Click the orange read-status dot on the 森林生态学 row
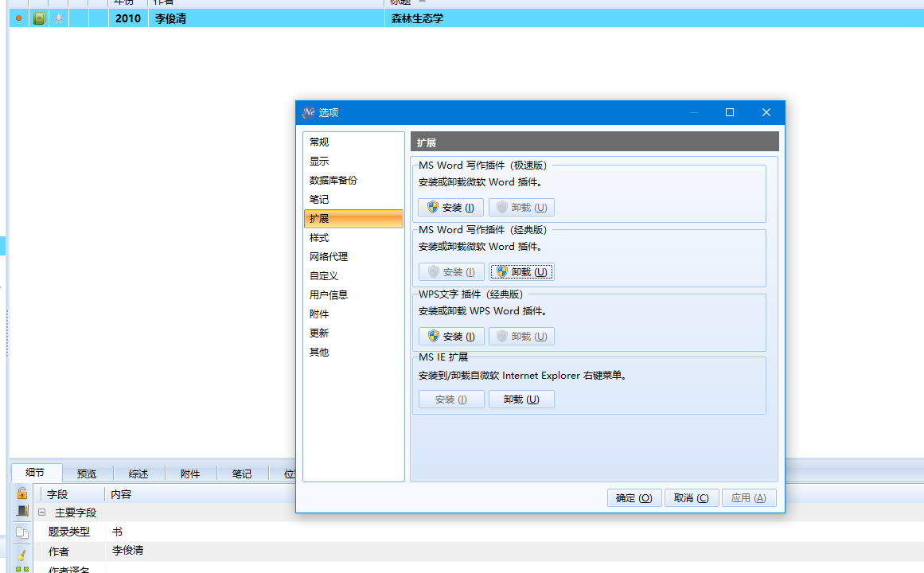This screenshot has width=924, height=573. 19,18
